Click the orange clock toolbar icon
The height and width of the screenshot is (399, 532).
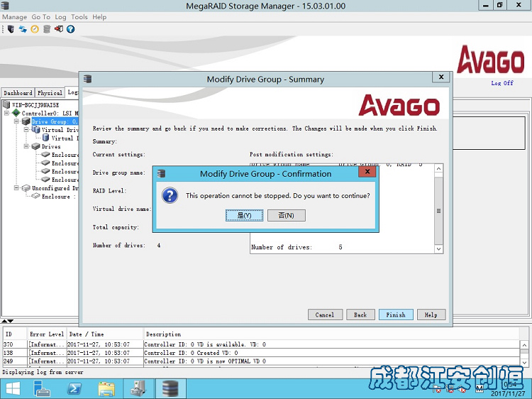tap(35, 29)
